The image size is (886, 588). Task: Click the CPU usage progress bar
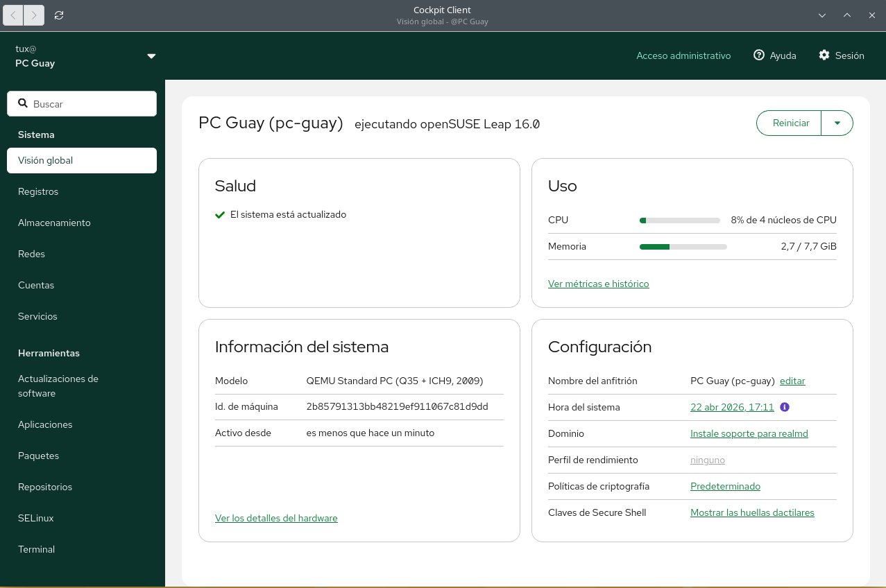(x=679, y=220)
